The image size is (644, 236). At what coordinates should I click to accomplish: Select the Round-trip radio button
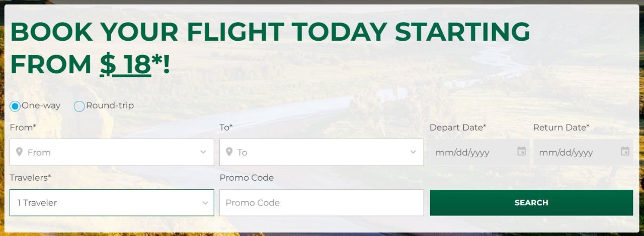point(79,106)
